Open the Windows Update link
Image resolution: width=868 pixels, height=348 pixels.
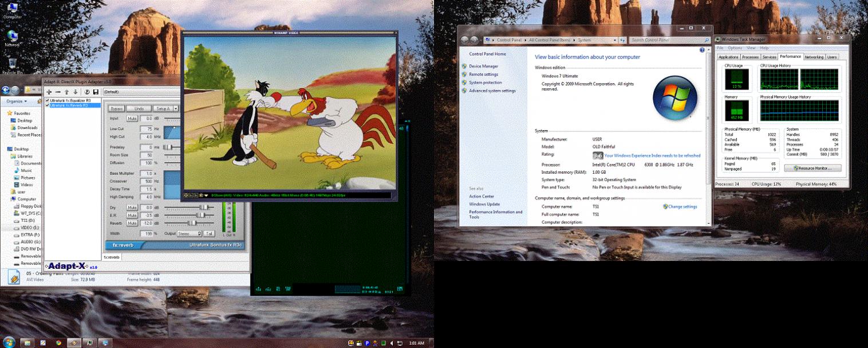(x=484, y=204)
